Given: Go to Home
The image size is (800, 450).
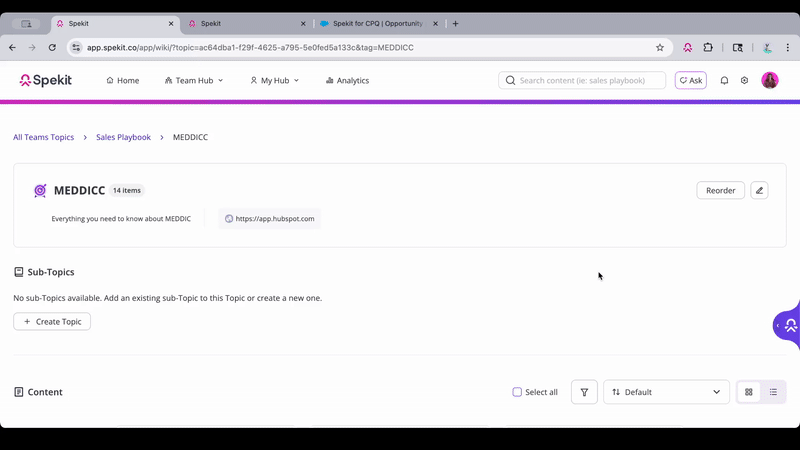Looking at the screenshot, I should click(x=122, y=81).
